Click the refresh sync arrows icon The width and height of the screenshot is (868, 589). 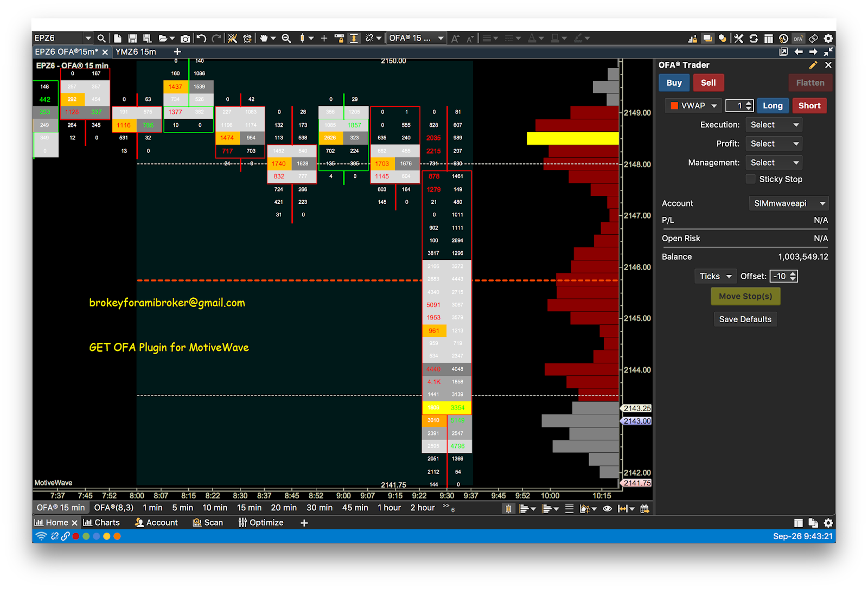click(x=754, y=38)
